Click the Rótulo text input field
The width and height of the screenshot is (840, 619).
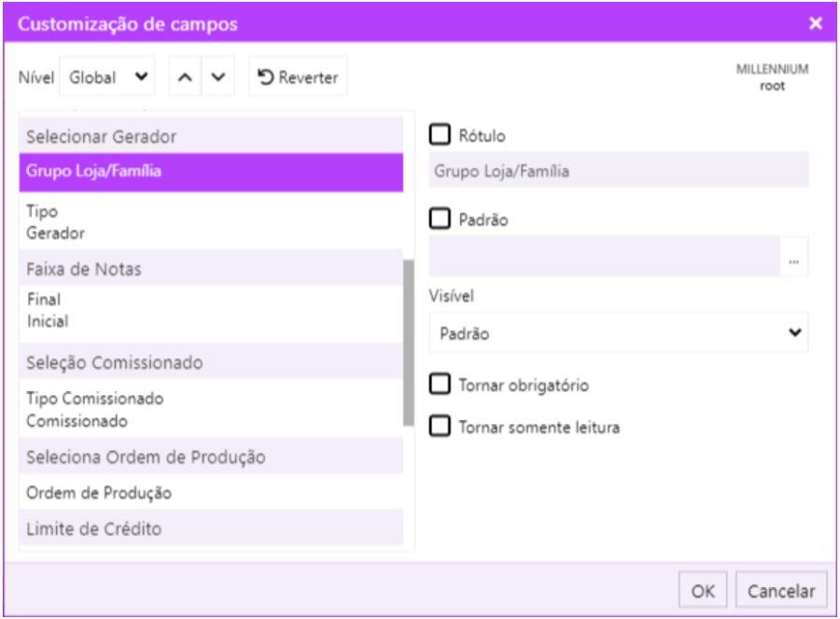pos(618,172)
